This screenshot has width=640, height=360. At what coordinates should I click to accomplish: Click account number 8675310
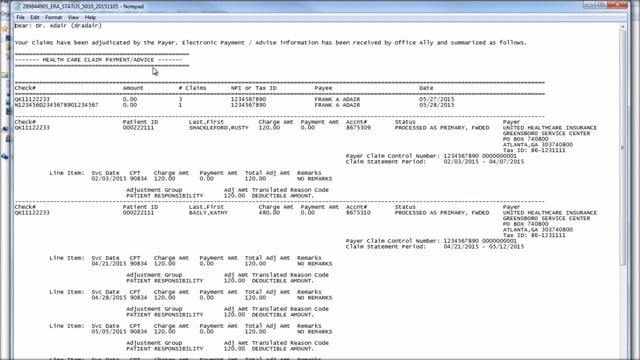[358, 213]
